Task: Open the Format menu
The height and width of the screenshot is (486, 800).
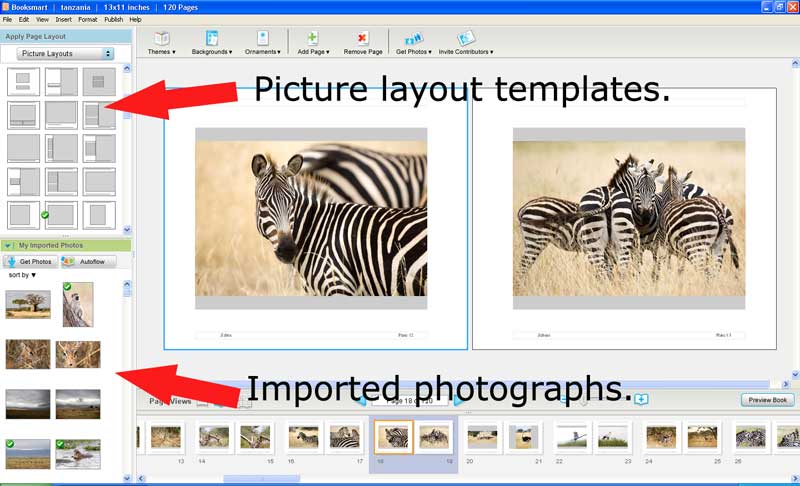Action: tap(88, 19)
